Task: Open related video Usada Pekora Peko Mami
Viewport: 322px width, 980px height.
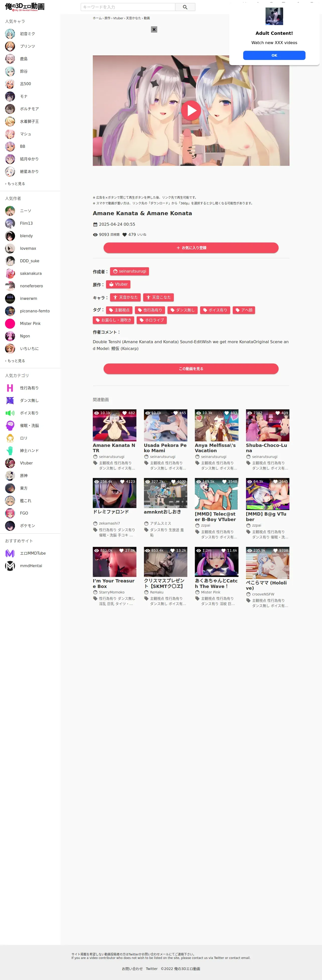Action: (165, 425)
